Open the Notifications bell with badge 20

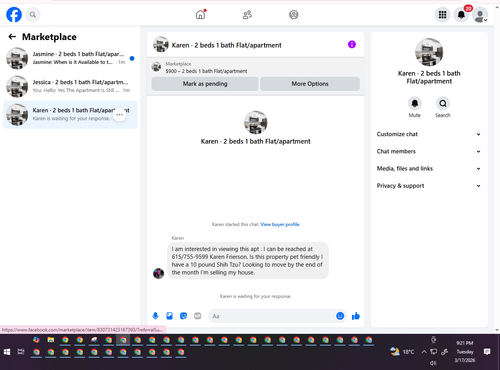tap(461, 15)
